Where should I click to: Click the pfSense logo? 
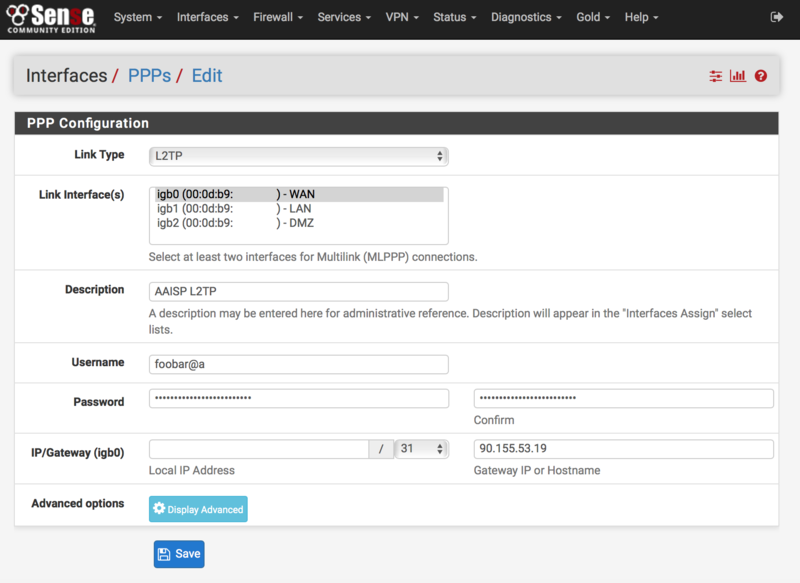(51, 17)
